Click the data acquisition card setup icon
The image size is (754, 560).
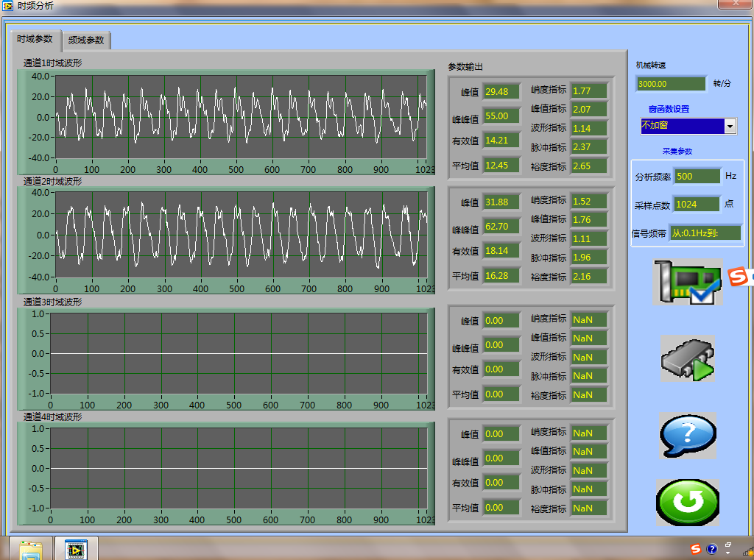coord(687,283)
